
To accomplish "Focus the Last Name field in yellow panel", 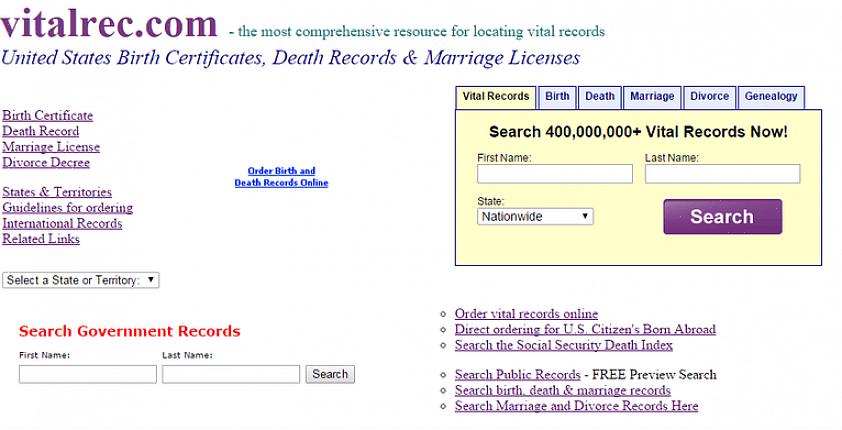I will (x=722, y=174).
